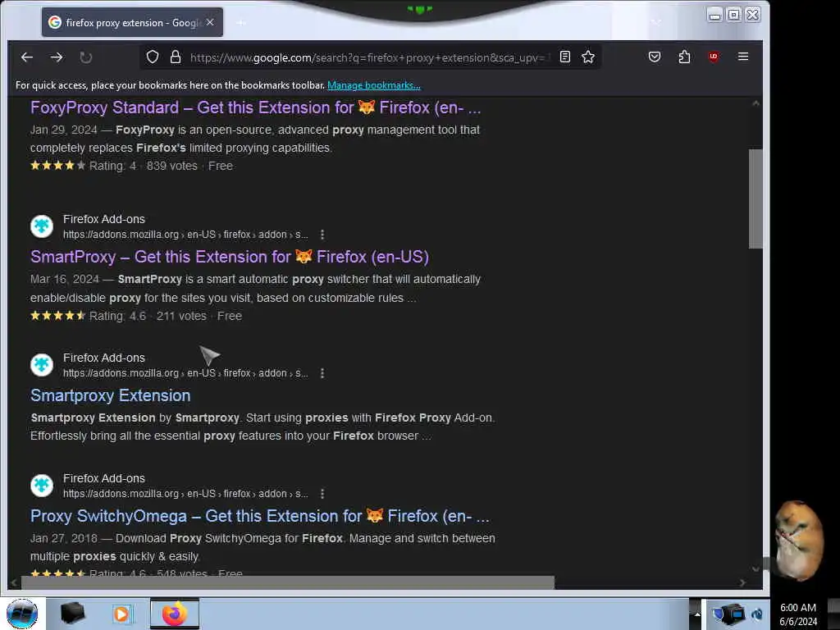Open a new browser tab

tap(242, 22)
